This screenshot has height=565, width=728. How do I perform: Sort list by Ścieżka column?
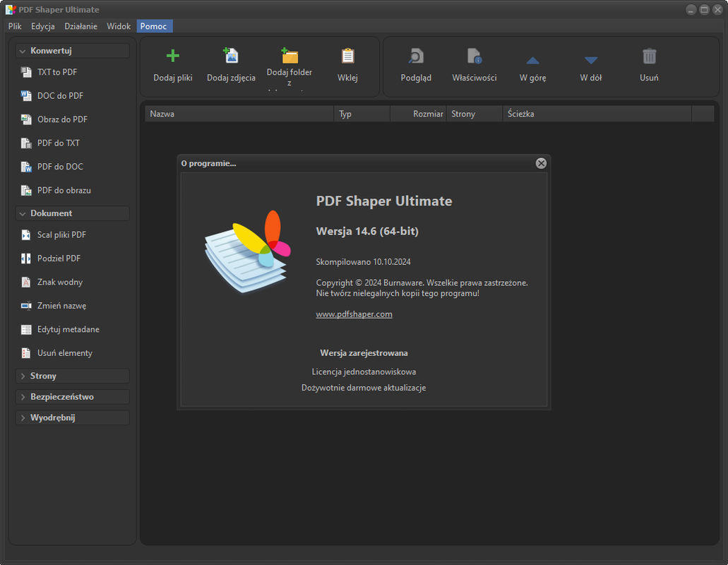point(597,114)
